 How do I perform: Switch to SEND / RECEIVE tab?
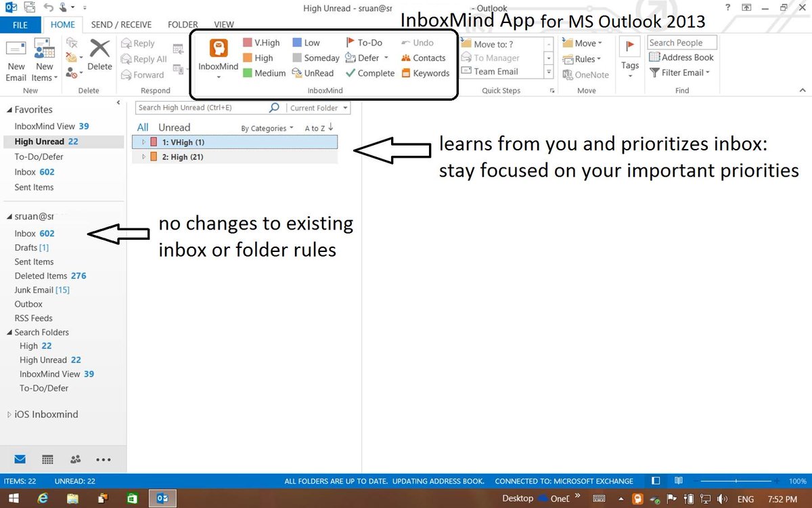pyautogui.click(x=121, y=25)
